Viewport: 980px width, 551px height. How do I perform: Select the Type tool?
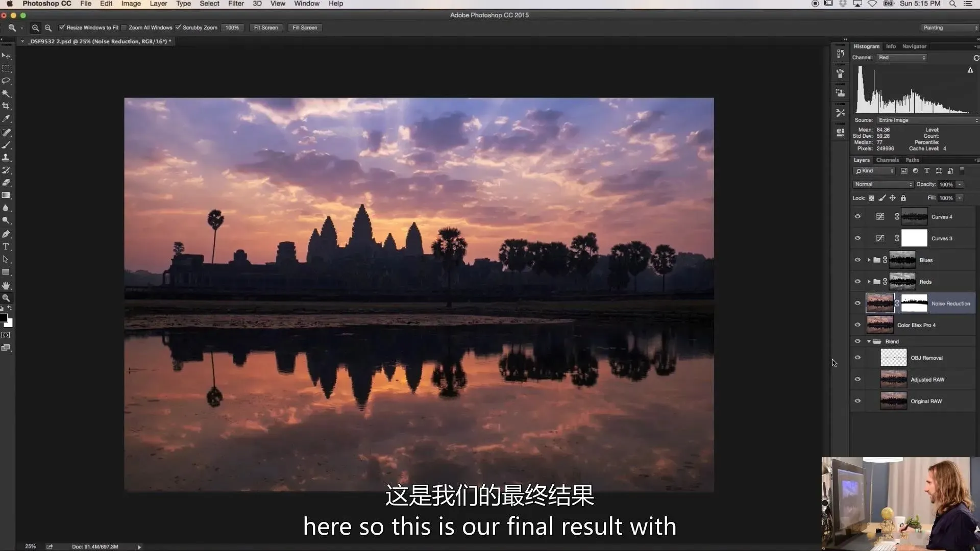click(6, 246)
